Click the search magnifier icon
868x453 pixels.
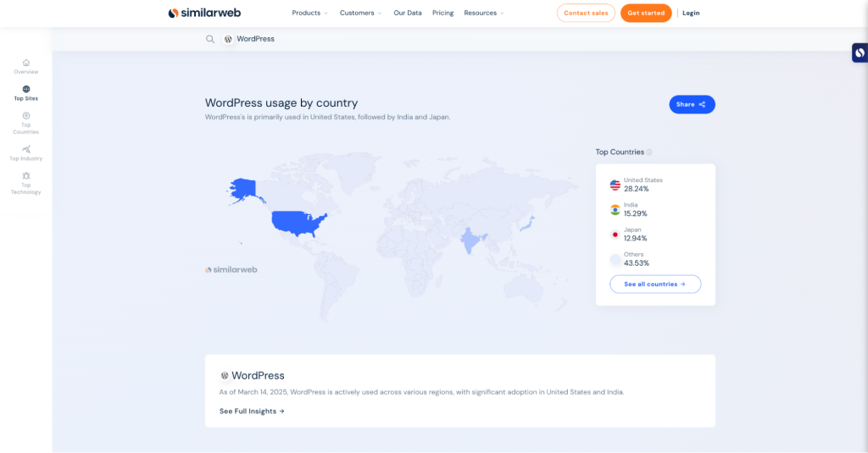point(210,39)
